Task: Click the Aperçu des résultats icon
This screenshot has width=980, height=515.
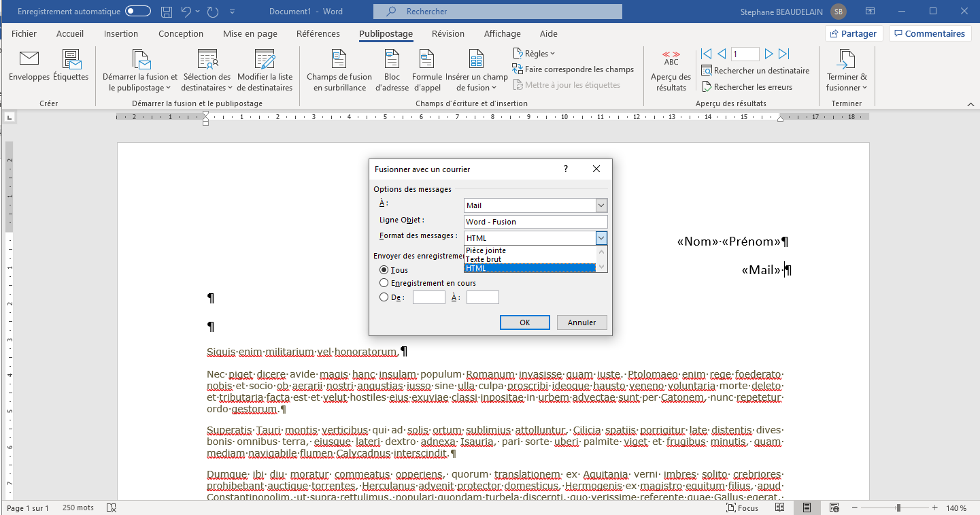Action: tap(671, 70)
